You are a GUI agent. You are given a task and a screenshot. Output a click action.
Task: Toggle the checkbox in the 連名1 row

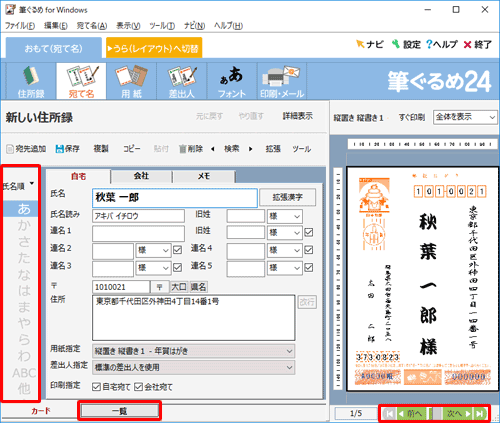point(309,232)
